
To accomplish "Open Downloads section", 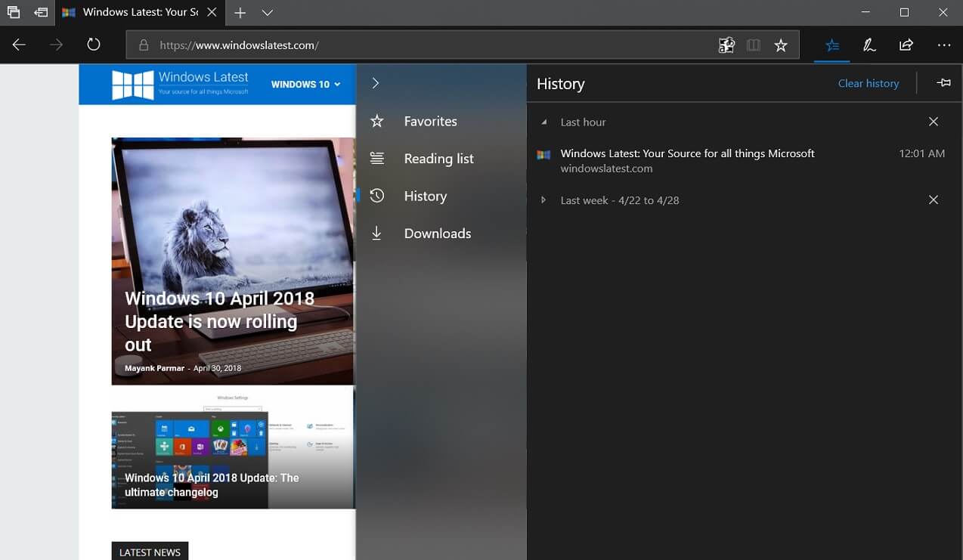I will (x=441, y=234).
